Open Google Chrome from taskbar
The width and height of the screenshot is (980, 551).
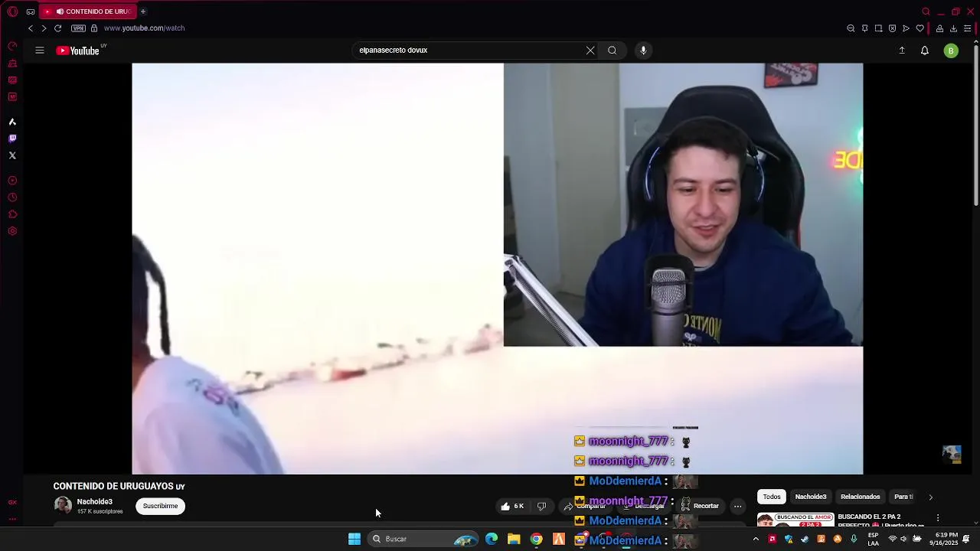(x=537, y=539)
